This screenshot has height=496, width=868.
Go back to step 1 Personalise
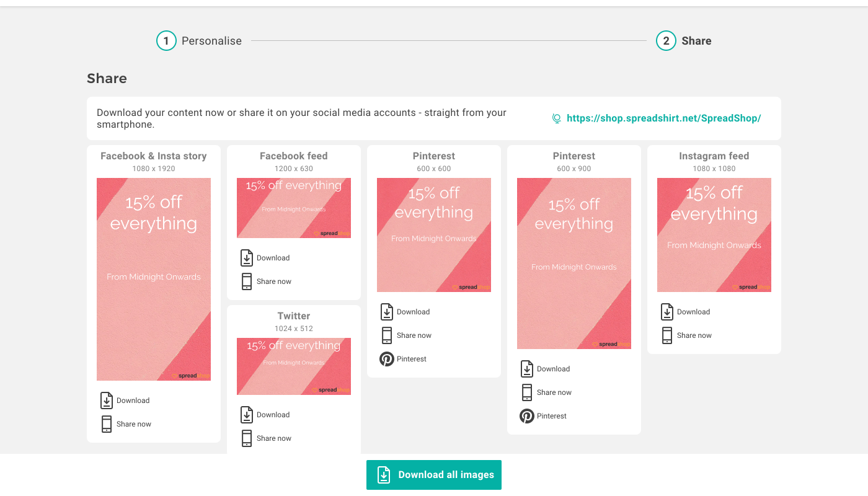(x=199, y=41)
